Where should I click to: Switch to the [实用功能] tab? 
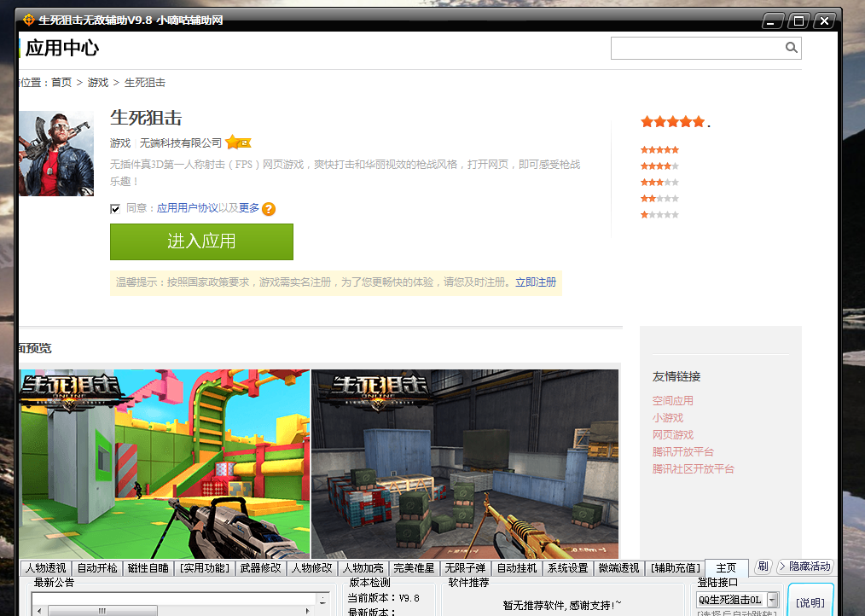coord(204,568)
